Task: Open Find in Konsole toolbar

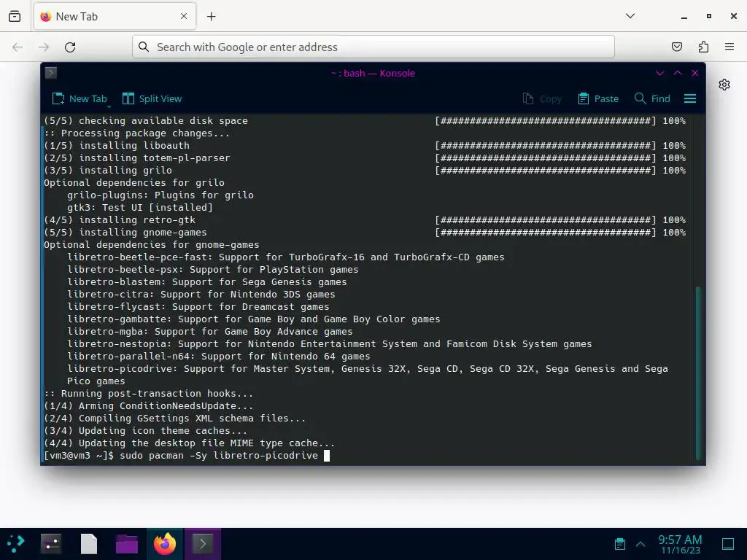Action: pos(652,98)
